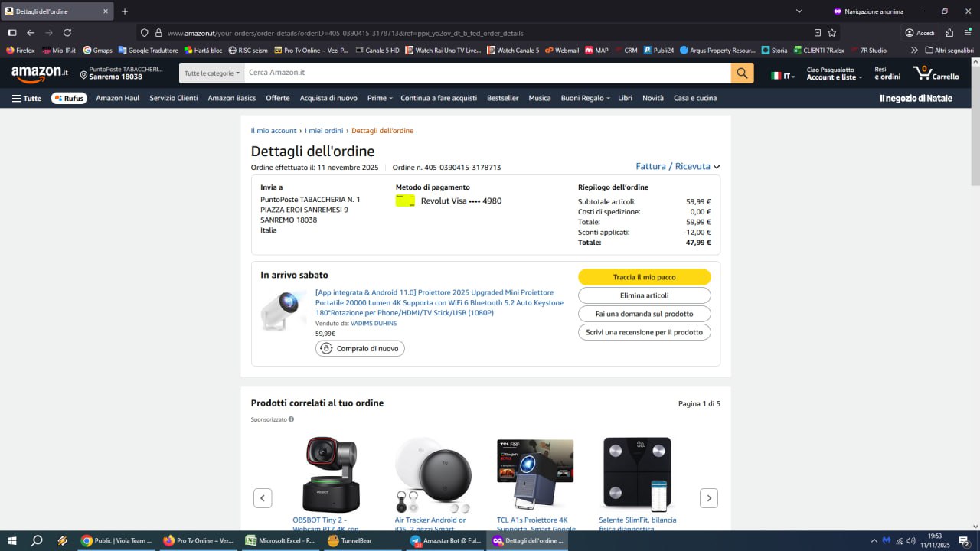Reload the page with browser refresh icon
Image resolution: width=980 pixels, height=551 pixels.
click(67, 33)
